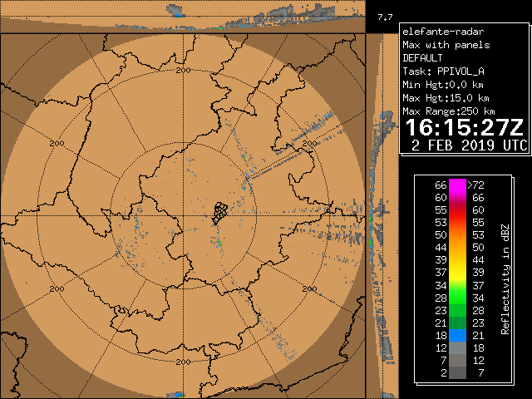Screen dimensions: 532x399
Task: Click the DEFAULT label in info panel
Action: click(x=423, y=58)
